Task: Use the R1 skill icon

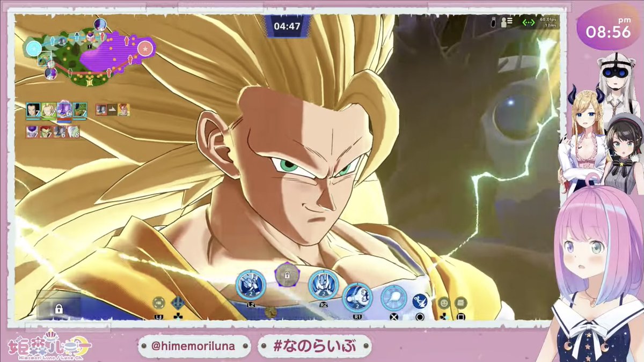Action: click(357, 297)
